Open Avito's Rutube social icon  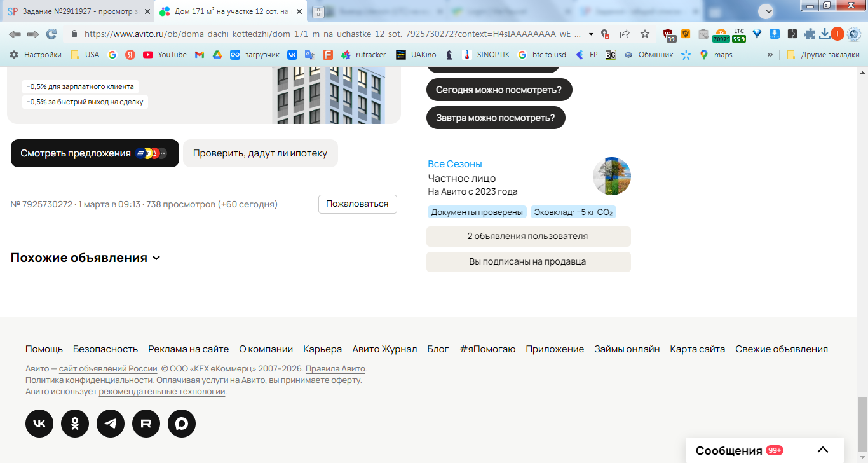[146, 424]
